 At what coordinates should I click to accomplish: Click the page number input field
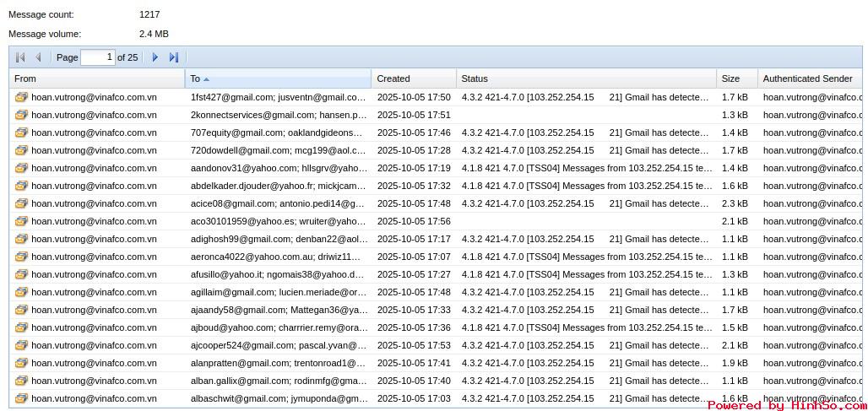98,57
